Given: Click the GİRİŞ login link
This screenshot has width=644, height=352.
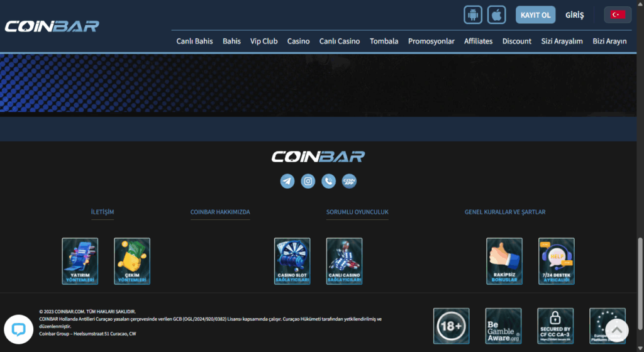Looking at the screenshot, I should (x=575, y=15).
